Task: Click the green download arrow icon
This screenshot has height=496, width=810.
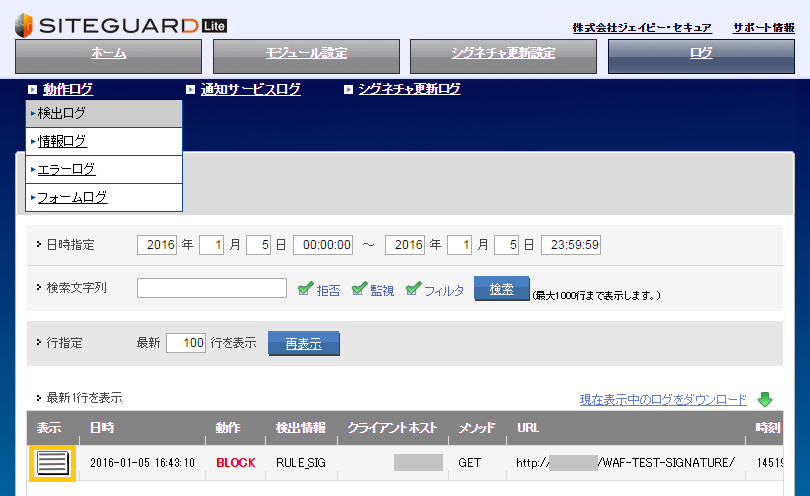Action: tap(765, 400)
